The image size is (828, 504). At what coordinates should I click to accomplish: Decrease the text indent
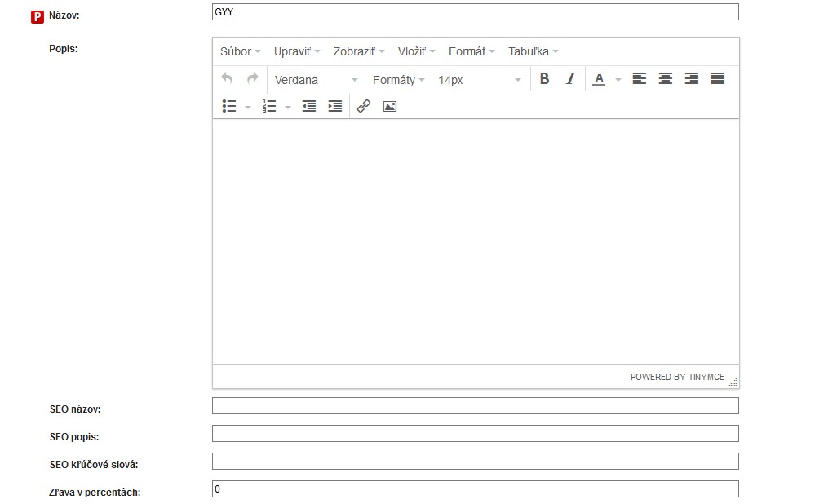tap(309, 106)
